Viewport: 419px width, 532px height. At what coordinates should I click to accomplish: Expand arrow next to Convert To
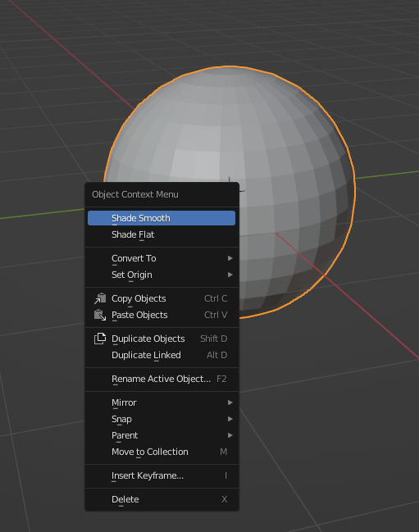point(230,258)
